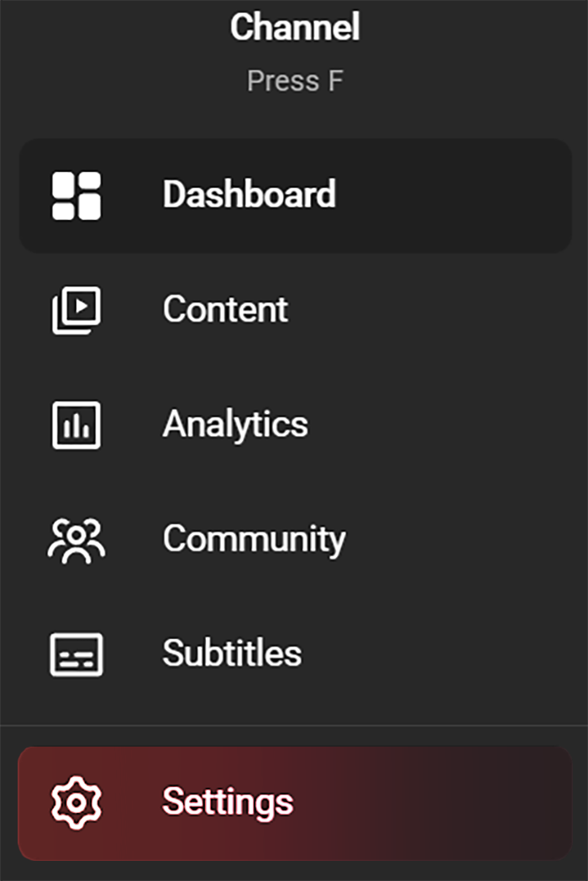Open the Analytics section label
588x881 pixels.
tap(235, 424)
